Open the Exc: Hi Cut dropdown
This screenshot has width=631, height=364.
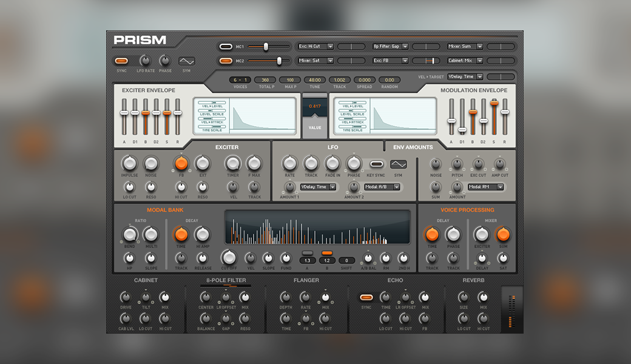click(315, 46)
